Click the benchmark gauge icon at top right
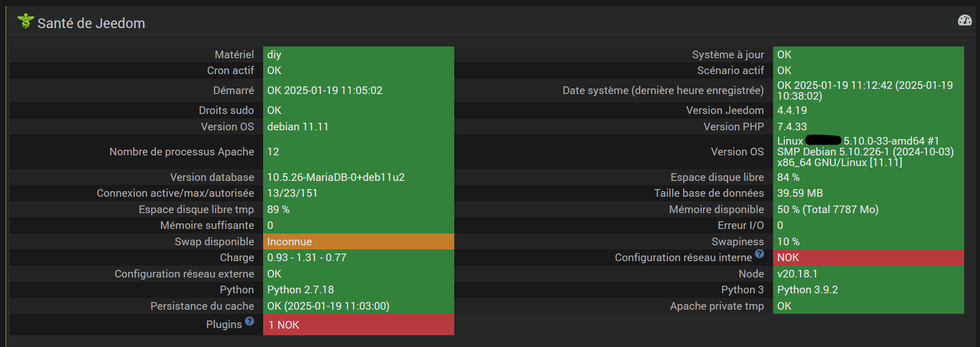This screenshot has height=347, width=980. coord(964,20)
